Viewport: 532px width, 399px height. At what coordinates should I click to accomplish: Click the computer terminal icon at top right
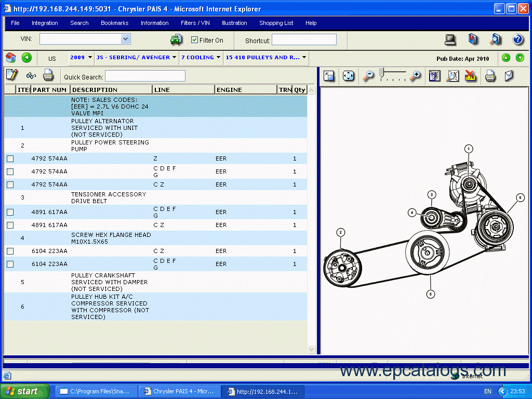450,39
